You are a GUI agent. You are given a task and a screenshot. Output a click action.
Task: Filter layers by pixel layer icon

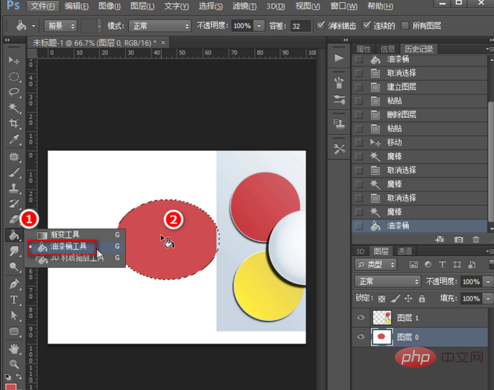(x=413, y=265)
